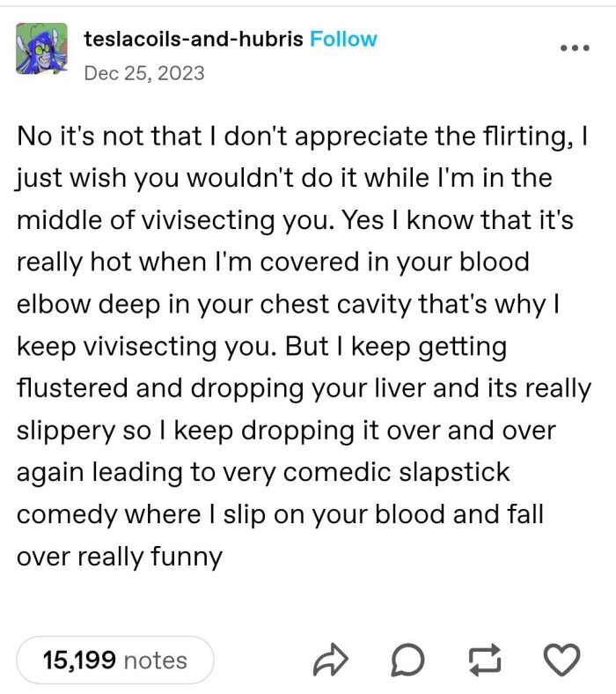The width and height of the screenshot is (616, 694).
Task: Click the Dec 25, 2023 timestamp
Action: pos(143,72)
